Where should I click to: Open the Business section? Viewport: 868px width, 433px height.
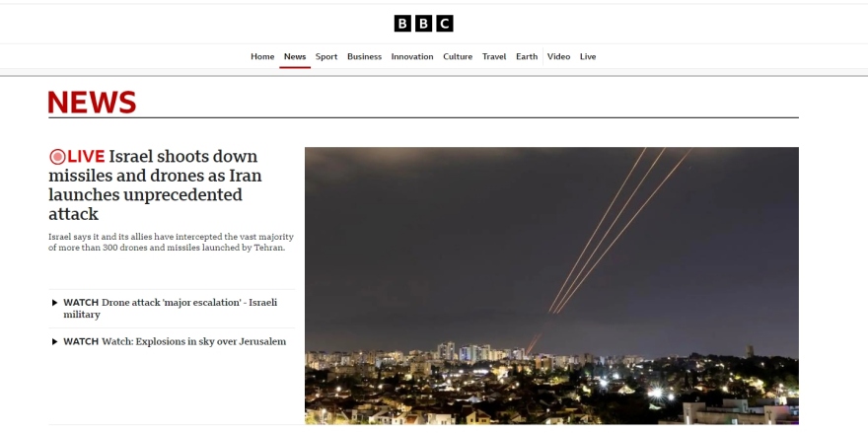[364, 56]
